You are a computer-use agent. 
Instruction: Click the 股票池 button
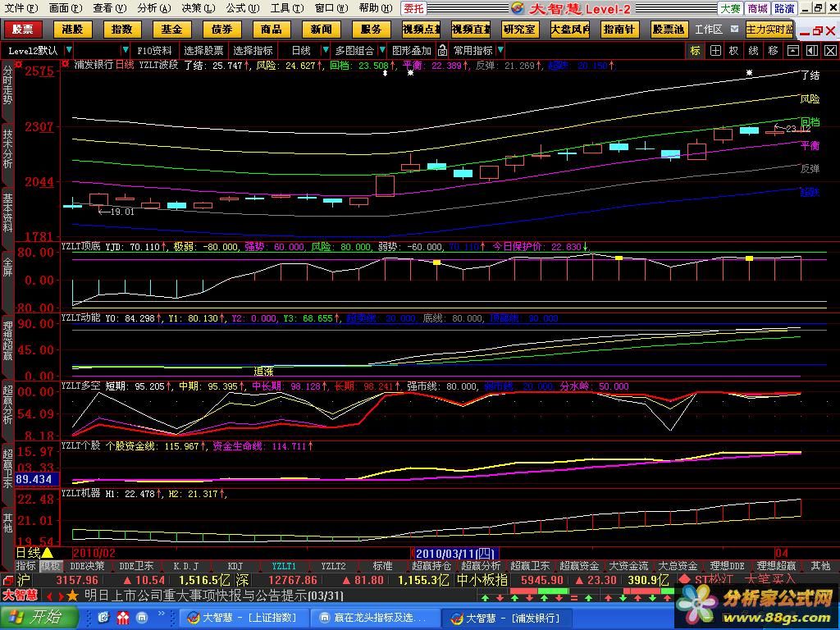click(x=669, y=29)
